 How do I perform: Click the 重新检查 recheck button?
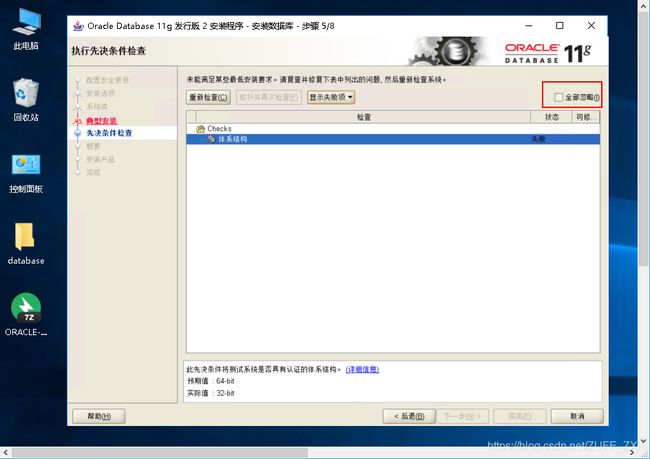coord(209,97)
